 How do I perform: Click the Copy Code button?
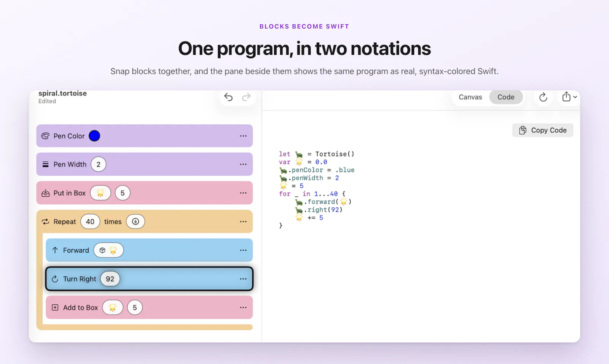point(543,130)
